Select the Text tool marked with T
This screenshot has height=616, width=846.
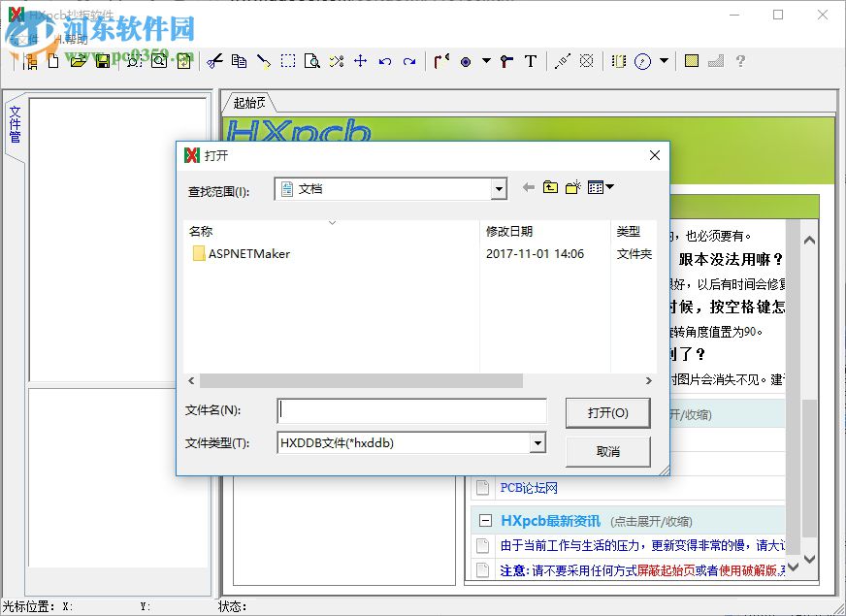click(x=530, y=60)
